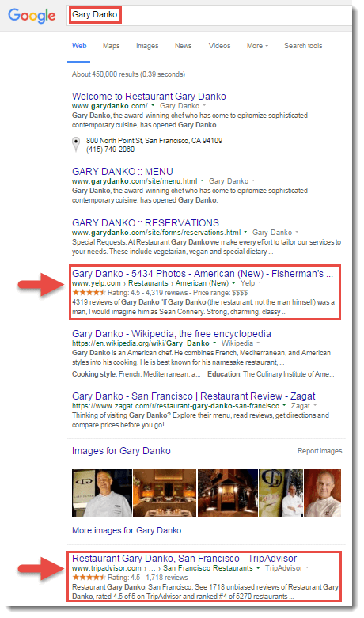This screenshot has width=364, height=618.
Task: Open the Gary Danko Wikipedia result
Action: [172, 334]
